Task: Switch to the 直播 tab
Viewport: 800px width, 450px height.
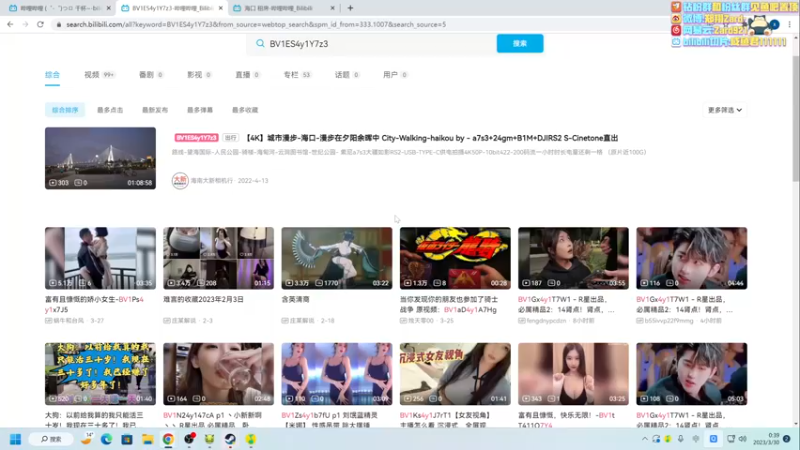Action: pos(247,75)
